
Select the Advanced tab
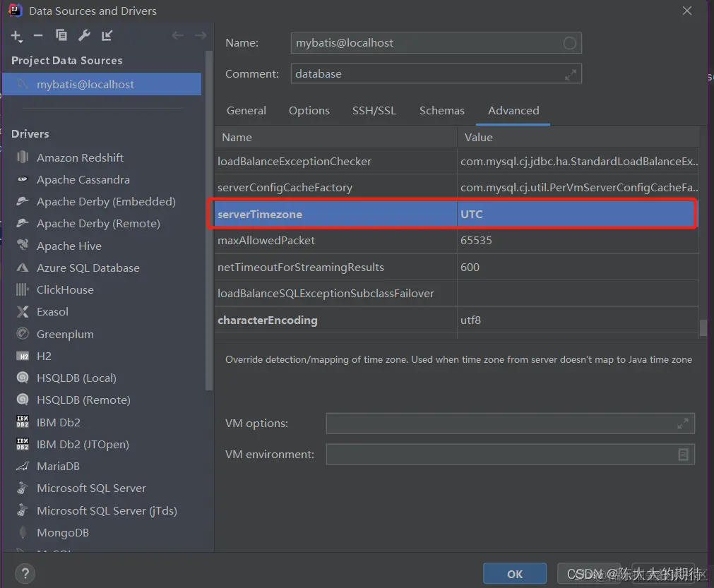pyautogui.click(x=513, y=111)
